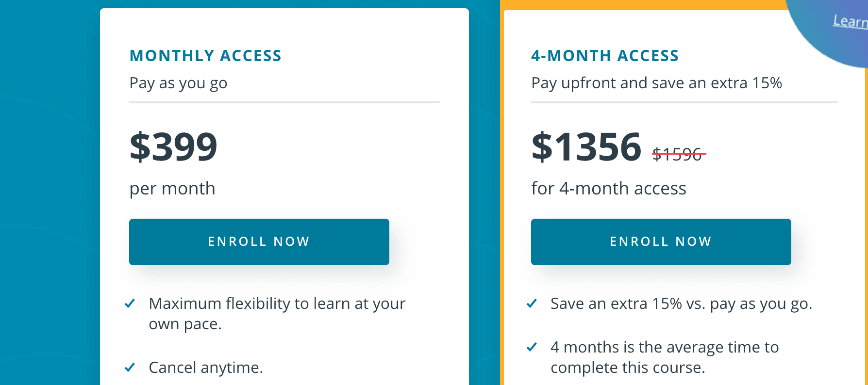Click the Pay as you go subtitle
The height and width of the screenshot is (385, 868).
(x=178, y=83)
